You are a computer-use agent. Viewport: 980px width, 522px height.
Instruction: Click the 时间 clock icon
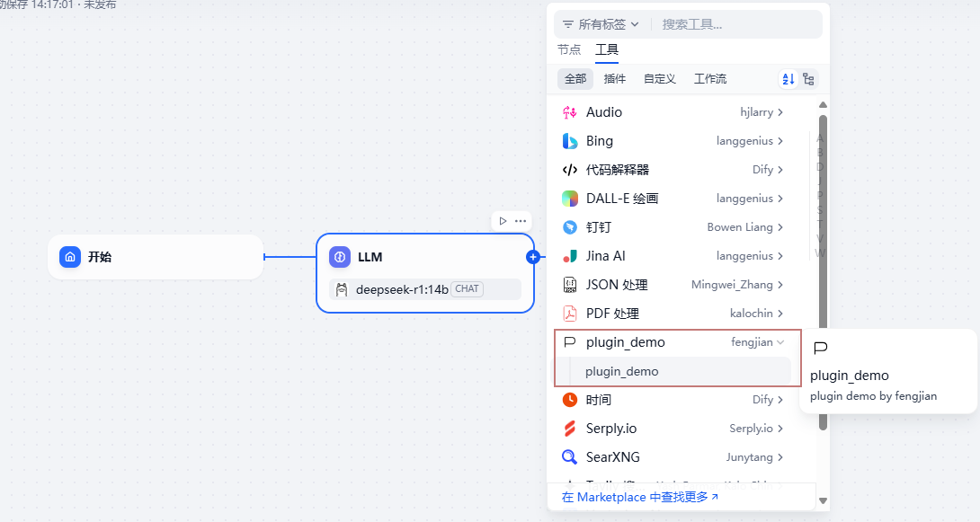(x=569, y=400)
